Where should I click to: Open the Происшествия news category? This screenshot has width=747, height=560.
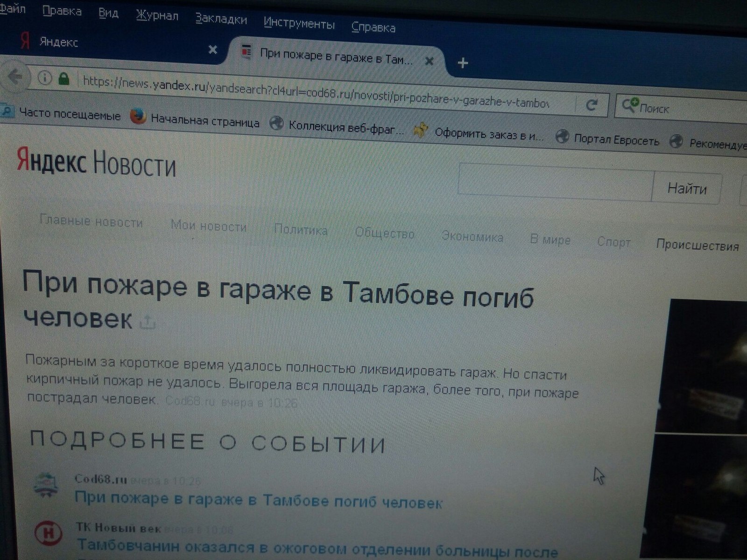[x=697, y=245]
